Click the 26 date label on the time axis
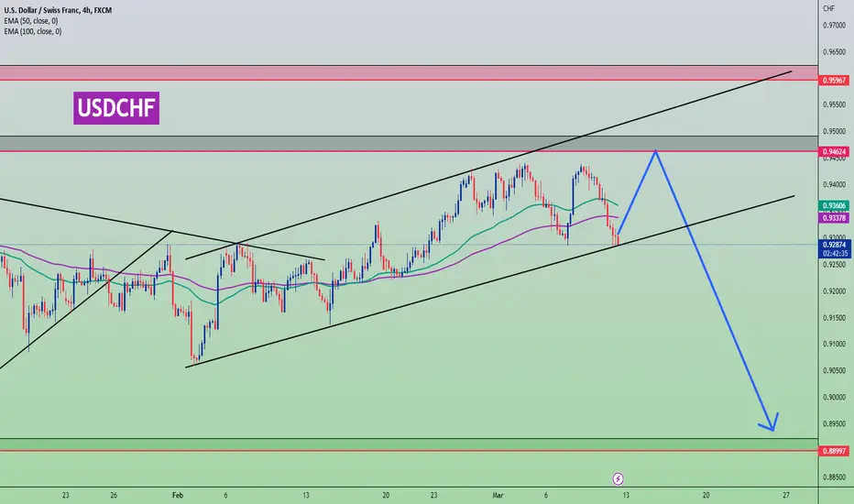The height and width of the screenshot is (504, 854). click(x=114, y=495)
